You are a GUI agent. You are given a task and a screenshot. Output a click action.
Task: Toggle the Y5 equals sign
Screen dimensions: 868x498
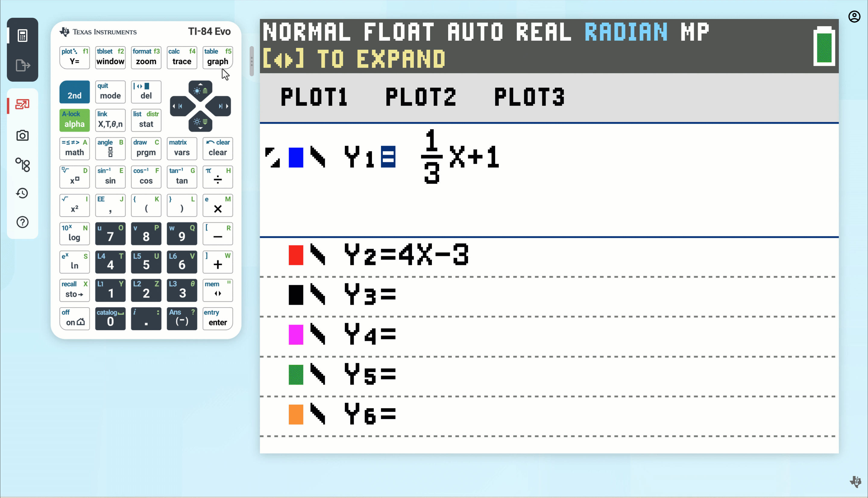388,374
